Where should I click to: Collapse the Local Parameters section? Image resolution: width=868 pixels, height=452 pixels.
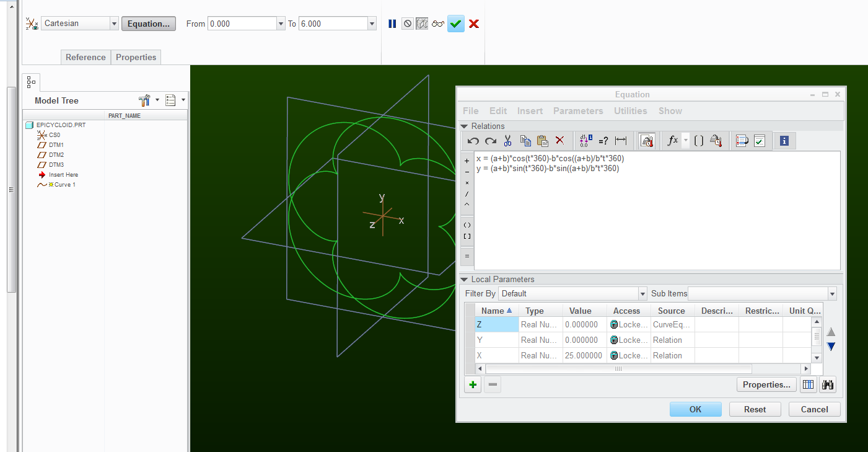tap(464, 280)
